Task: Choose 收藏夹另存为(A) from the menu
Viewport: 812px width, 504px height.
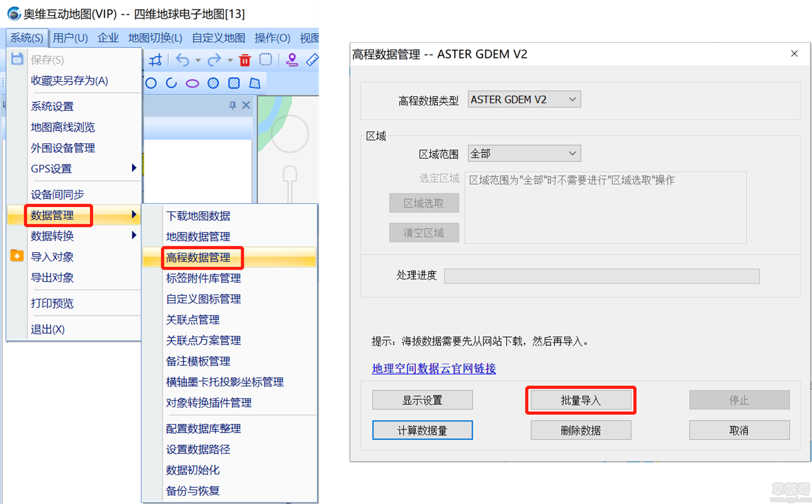Action: (x=73, y=81)
